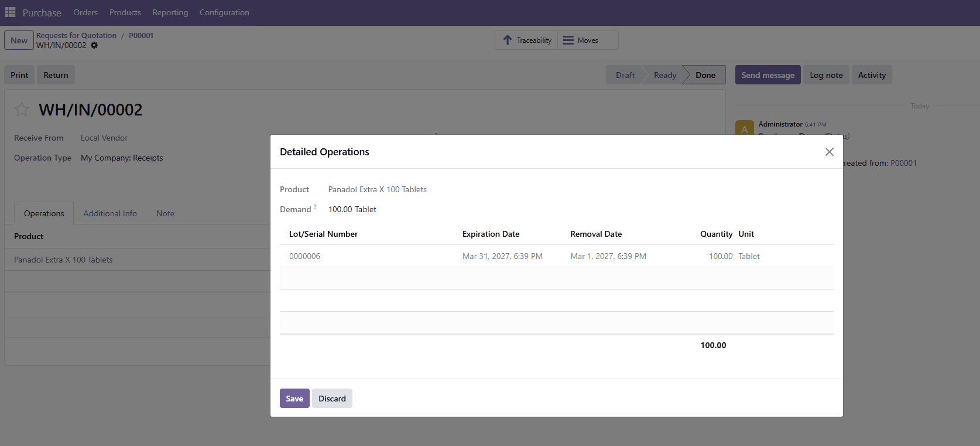Click Log note in chatter
The height and width of the screenshot is (446, 980).
[x=826, y=75]
